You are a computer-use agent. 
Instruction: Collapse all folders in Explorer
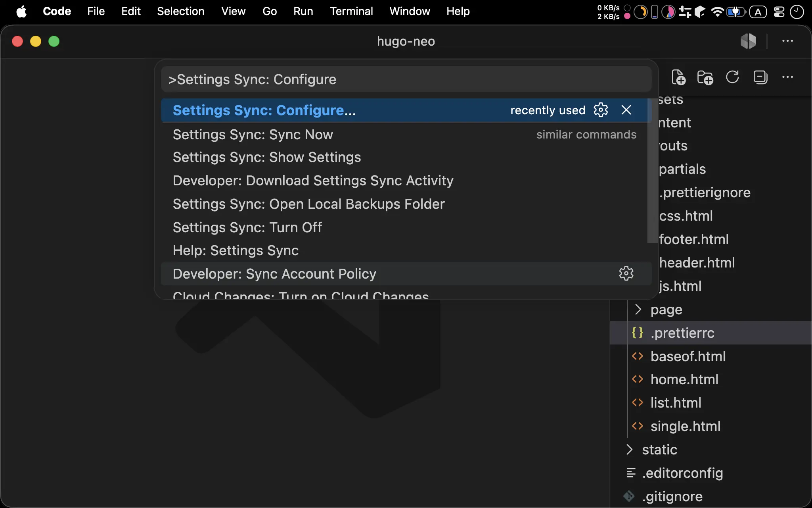[x=760, y=77]
